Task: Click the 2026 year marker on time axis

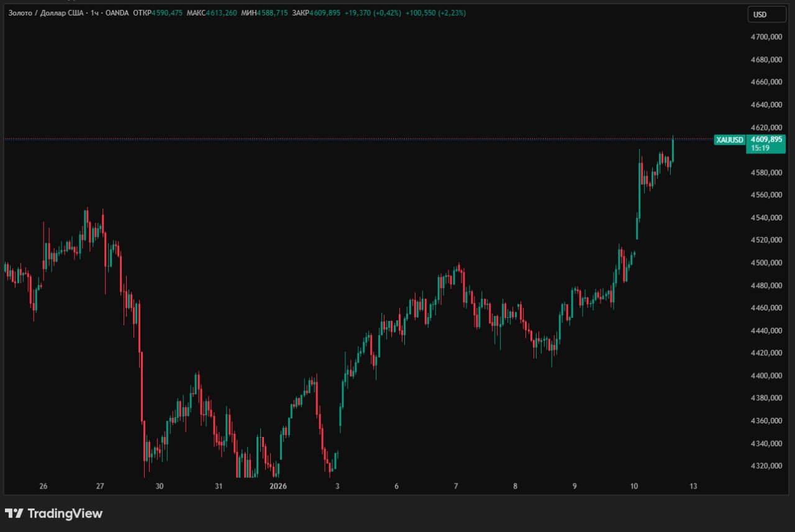Action: [x=278, y=486]
